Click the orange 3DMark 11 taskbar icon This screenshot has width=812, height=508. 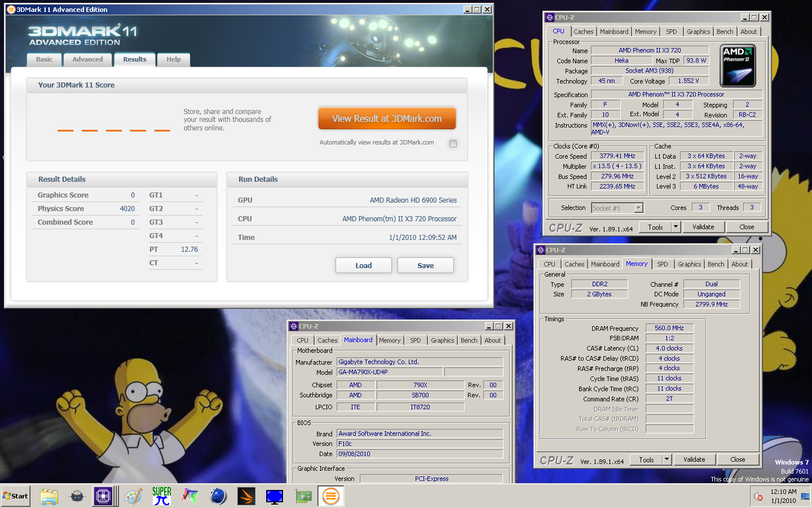point(331,496)
